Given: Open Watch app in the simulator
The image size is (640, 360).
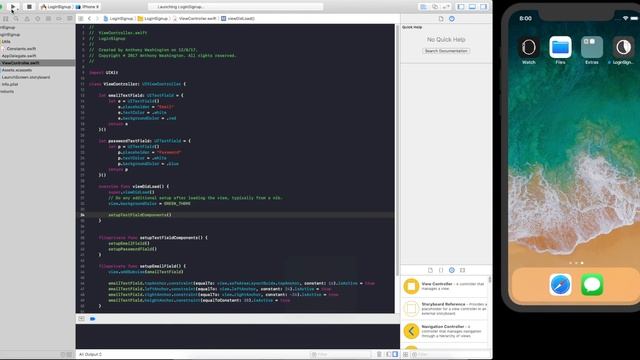Looking at the screenshot, I should pos(529,51).
